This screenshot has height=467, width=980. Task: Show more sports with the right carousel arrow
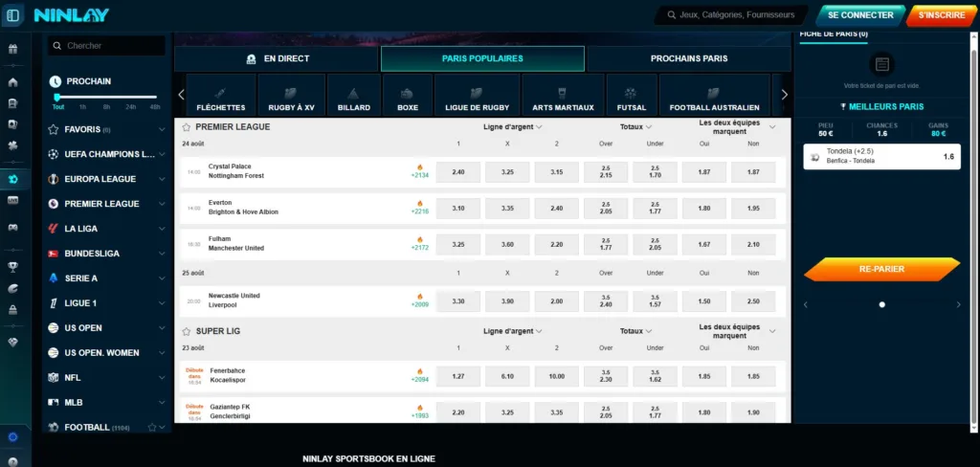point(785,95)
